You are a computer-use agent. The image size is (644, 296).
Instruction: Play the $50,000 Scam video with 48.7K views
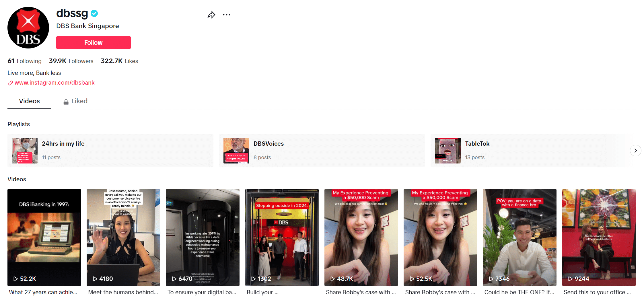361,237
